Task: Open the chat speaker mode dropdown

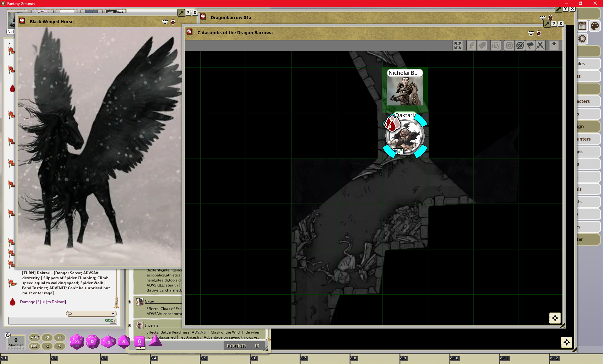Action: coord(91,313)
